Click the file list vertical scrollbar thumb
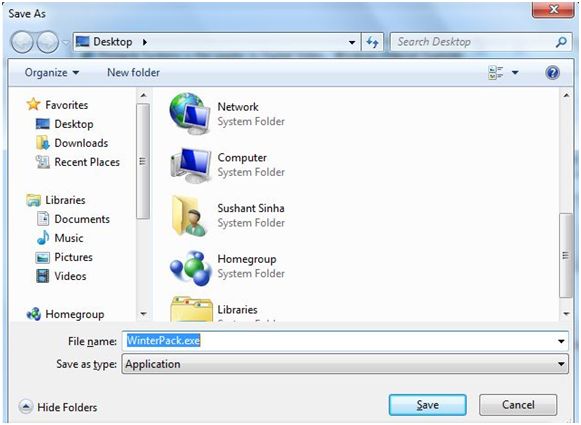Image resolution: width=581 pixels, height=425 pixels. point(565,255)
